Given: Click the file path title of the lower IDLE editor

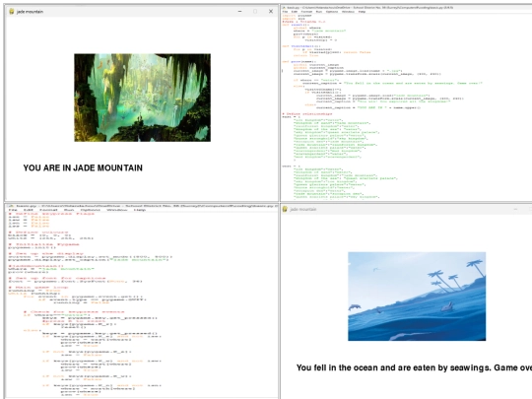Looking at the screenshot, I should point(147,206).
